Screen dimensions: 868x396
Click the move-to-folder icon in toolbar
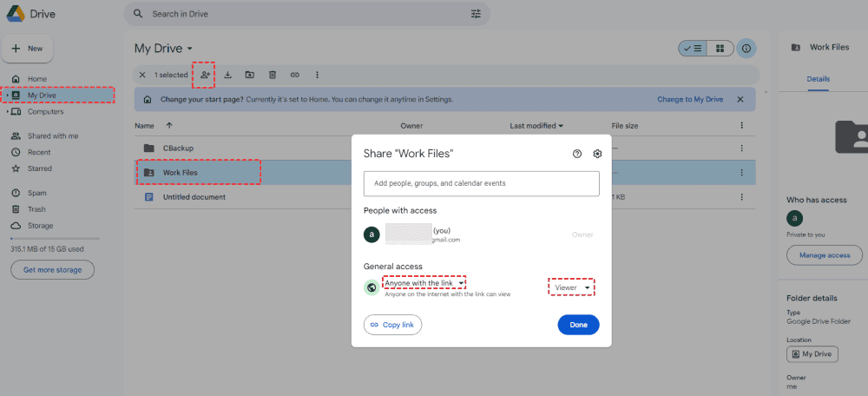click(x=250, y=75)
